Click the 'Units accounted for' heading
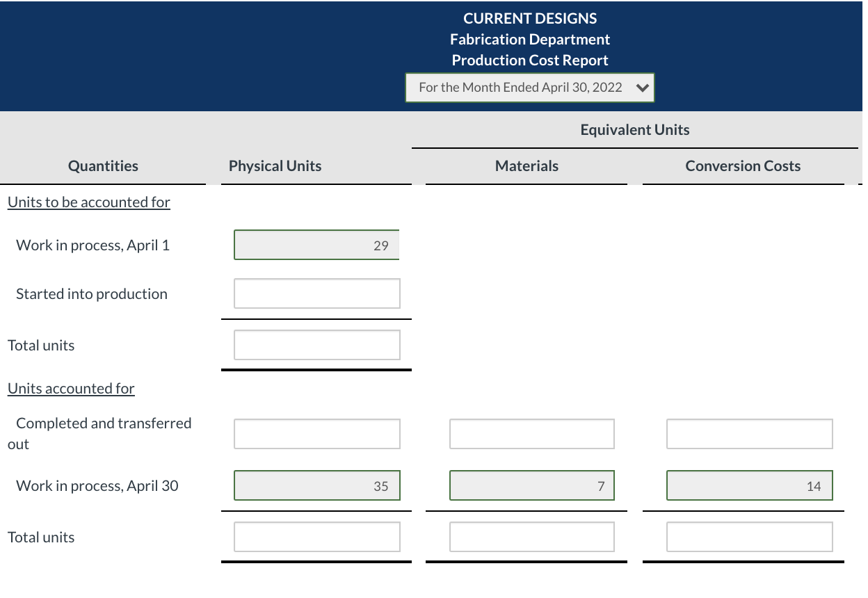The image size is (868, 598). tap(71, 389)
